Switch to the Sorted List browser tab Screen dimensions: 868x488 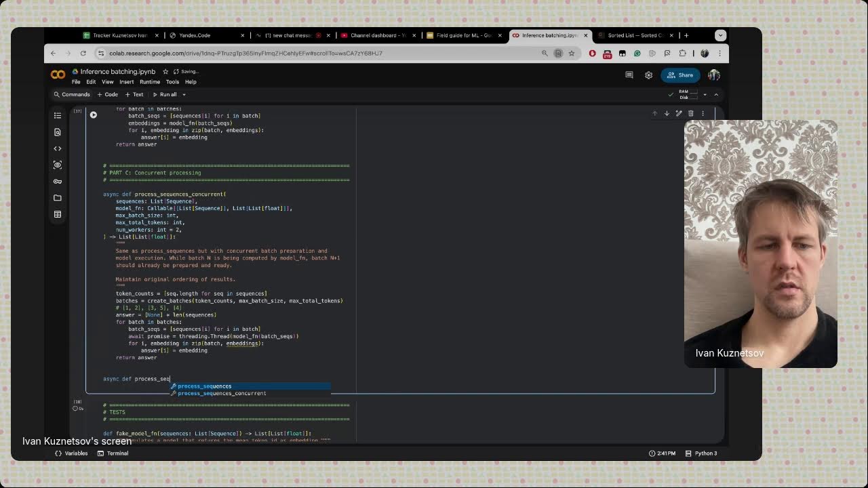coord(635,35)
